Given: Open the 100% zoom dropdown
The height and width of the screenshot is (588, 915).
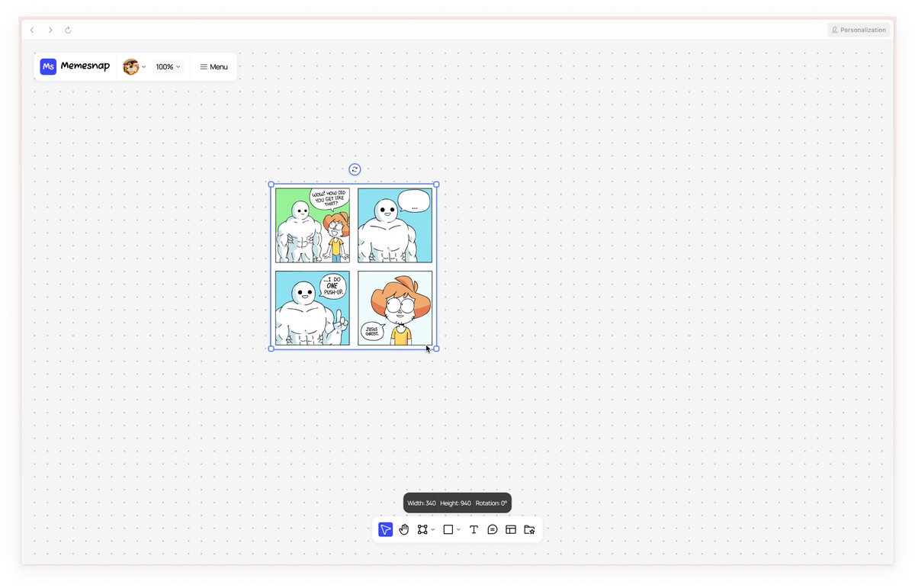Looking at the screenshot, I should click(169, 67).
